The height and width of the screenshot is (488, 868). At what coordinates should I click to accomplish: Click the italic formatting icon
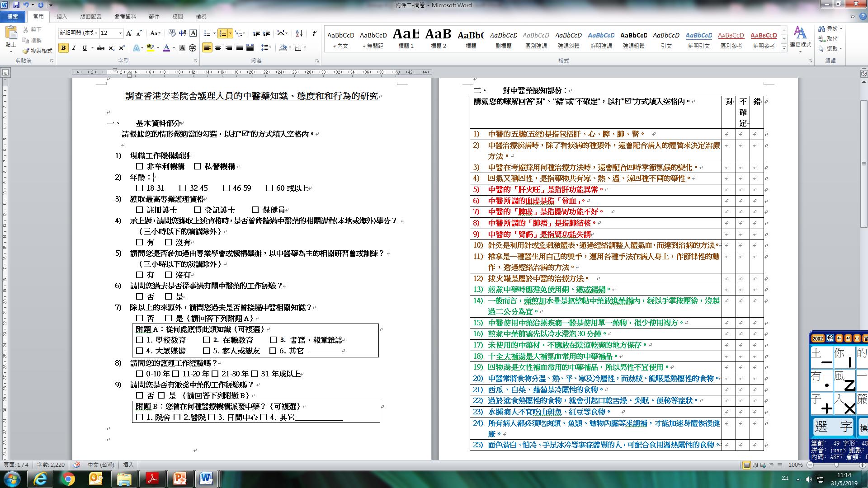(x=74, y=48)
